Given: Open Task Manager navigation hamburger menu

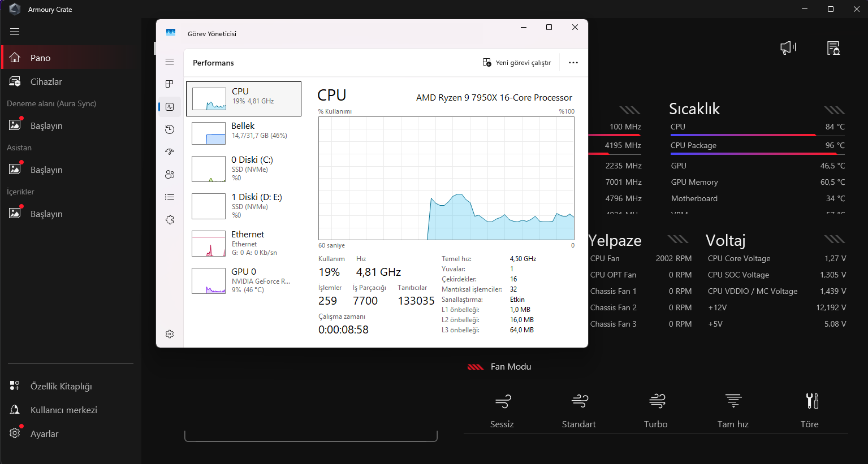Looking at the screenshot, I should (x=170, y=62).
